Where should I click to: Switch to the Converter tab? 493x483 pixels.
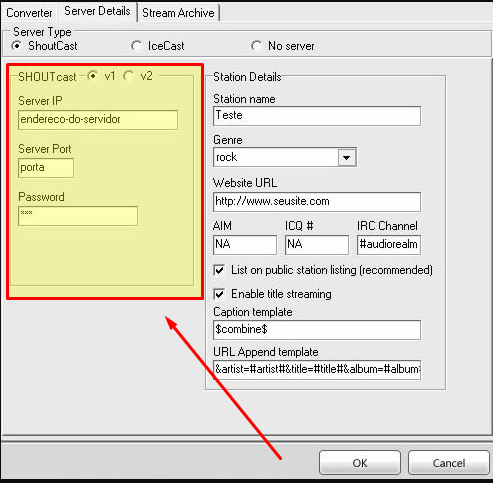(29, 13)
